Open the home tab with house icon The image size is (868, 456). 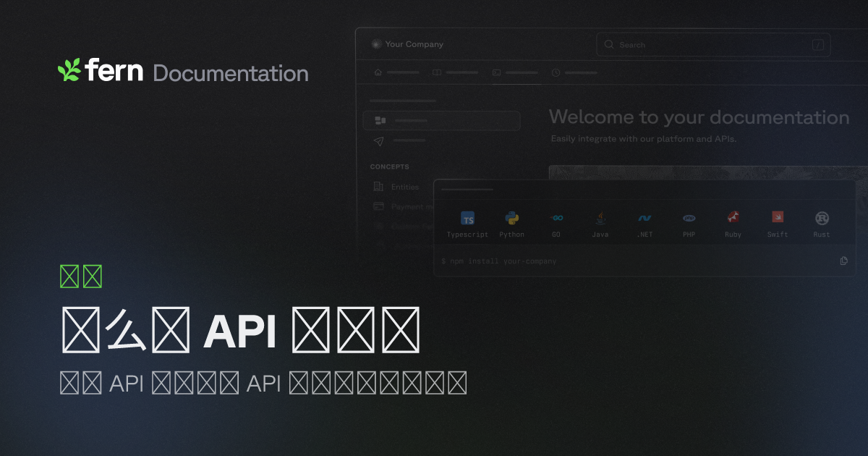tap(397, 72)
